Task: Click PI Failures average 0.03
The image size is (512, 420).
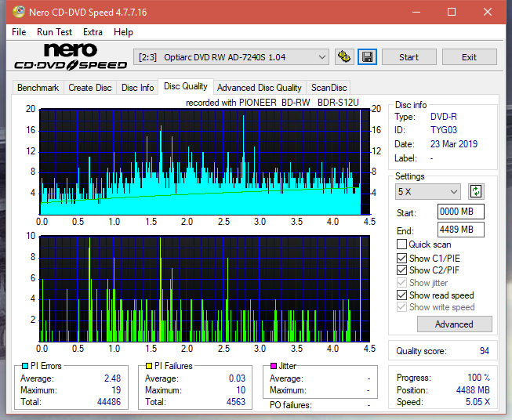Action: pos(237,378)
